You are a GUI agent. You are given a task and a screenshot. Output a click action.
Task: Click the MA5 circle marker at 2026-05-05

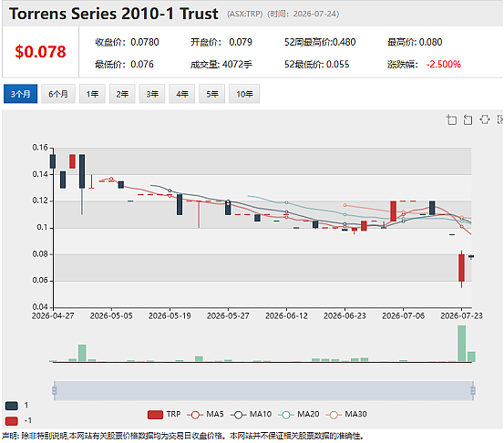click(x=111, y=179)
